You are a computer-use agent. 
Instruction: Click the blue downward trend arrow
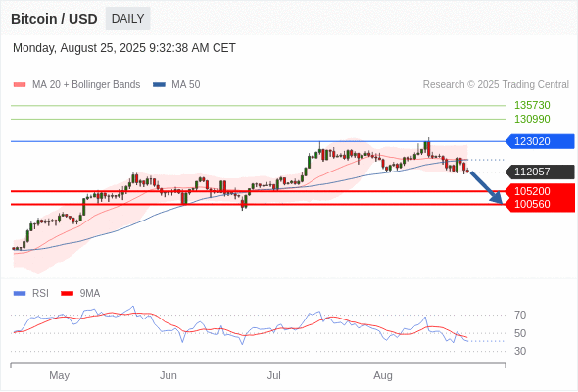coord(487,187)
